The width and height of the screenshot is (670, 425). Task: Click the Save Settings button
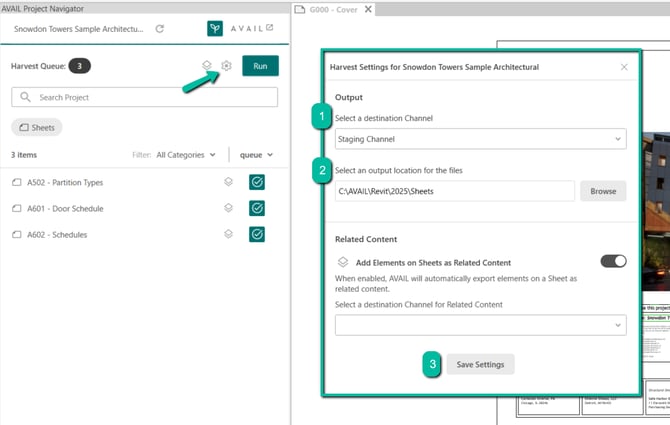tap(480, 364)
